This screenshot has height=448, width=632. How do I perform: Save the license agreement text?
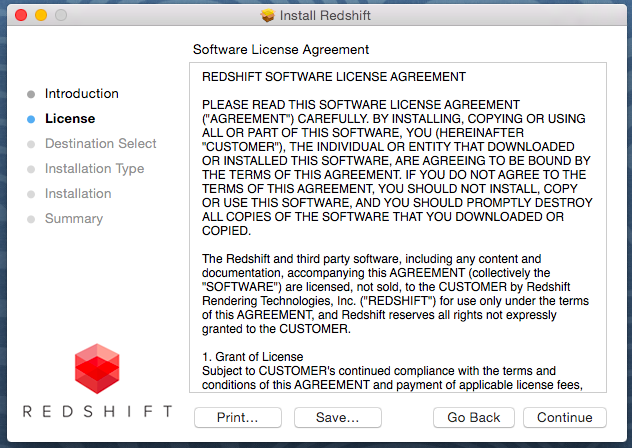[x=337, y=417]
